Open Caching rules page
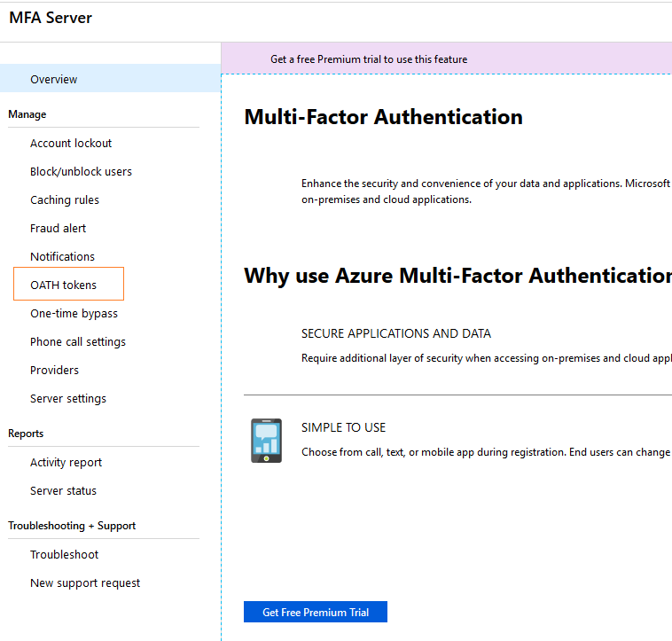The height and width of the screenshot is (641, 672). [65, 200]
